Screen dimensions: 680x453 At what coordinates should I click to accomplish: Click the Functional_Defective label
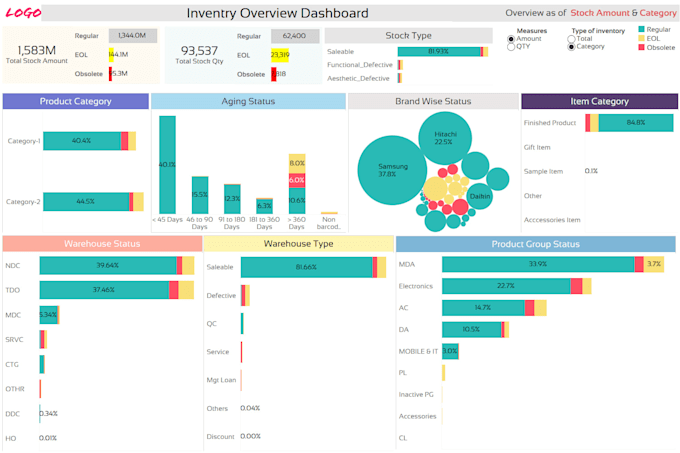point(360,65)
